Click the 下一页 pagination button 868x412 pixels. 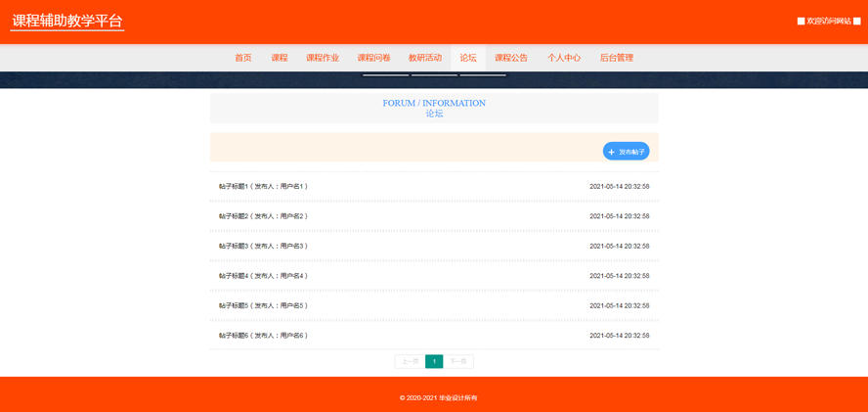pos(458,361)
